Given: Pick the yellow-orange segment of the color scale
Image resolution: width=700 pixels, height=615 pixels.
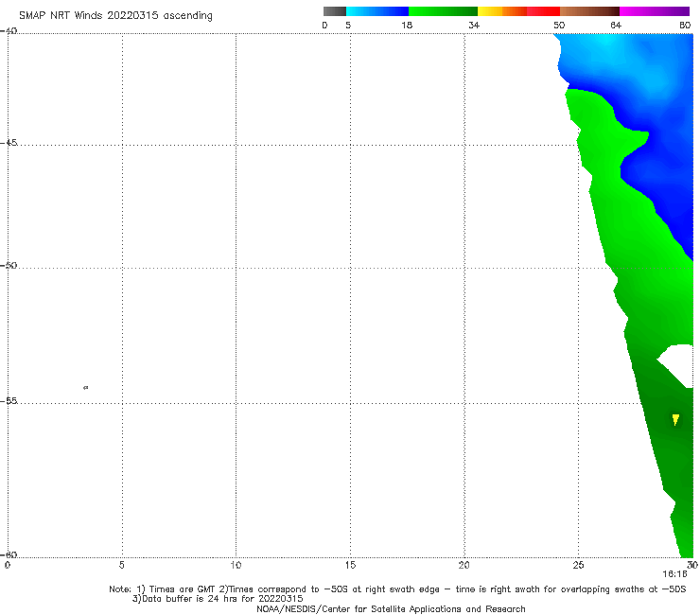Looking at the screenshot, I should pos(502,11).
